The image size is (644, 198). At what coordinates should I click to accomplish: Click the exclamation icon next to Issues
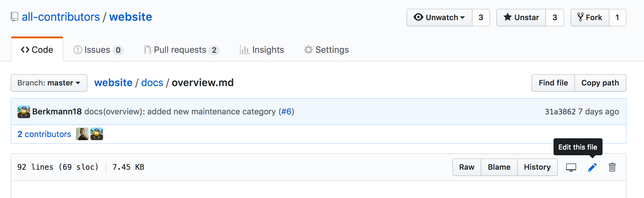coord(78,50)
